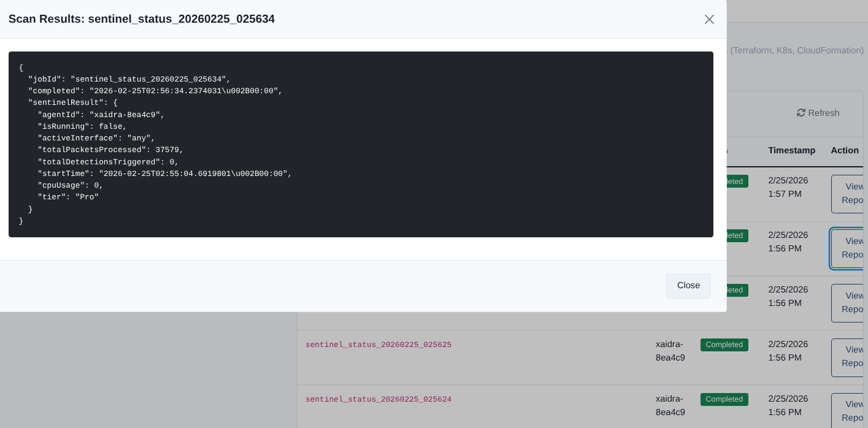This screenshot has width=868, height=428.
Task: Click the "completed" timestamp line in the JSON
Action: coord(155,91)
